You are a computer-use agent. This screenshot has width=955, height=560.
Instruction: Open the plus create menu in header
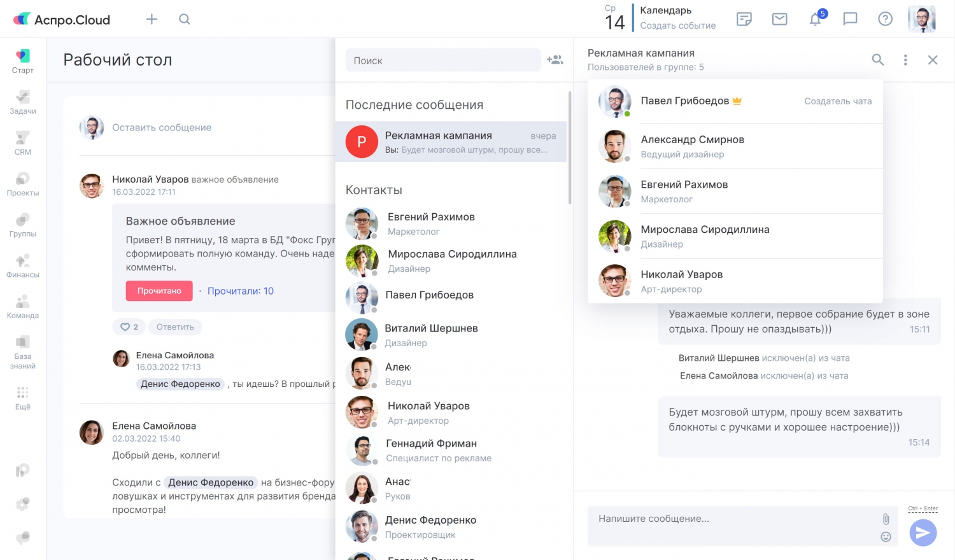(x=152, y=19)
